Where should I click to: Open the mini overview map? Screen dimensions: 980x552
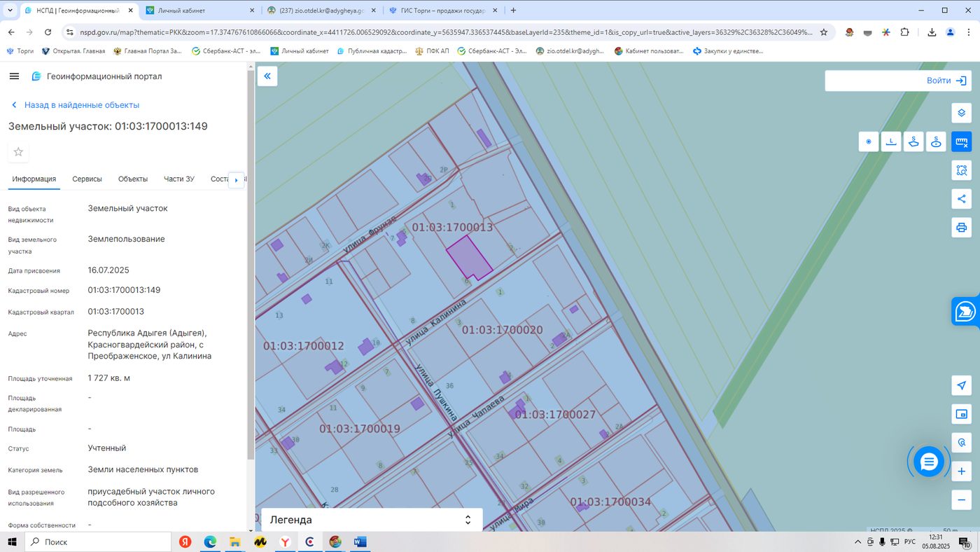961,415
